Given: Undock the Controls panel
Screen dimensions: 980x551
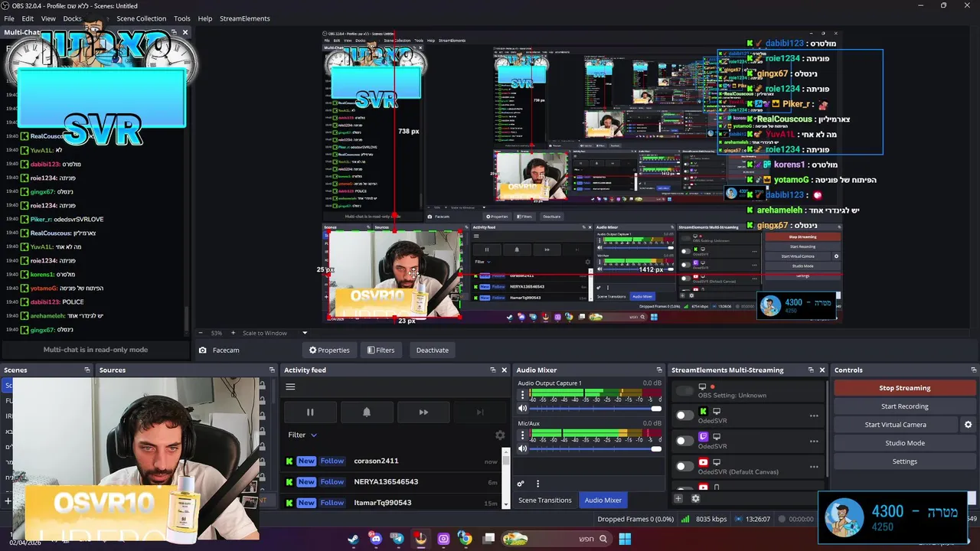Looking at the screenshot, I should pos(973,370).
